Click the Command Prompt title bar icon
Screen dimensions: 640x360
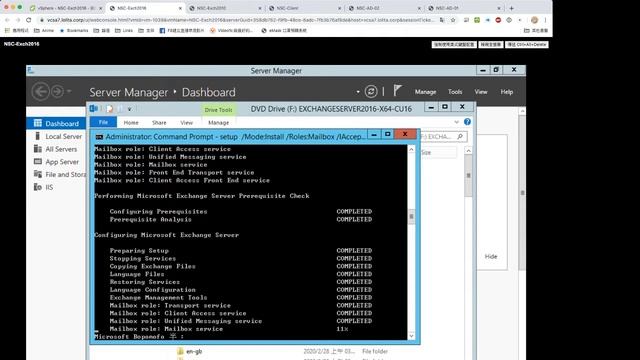(x=99, y=137)
